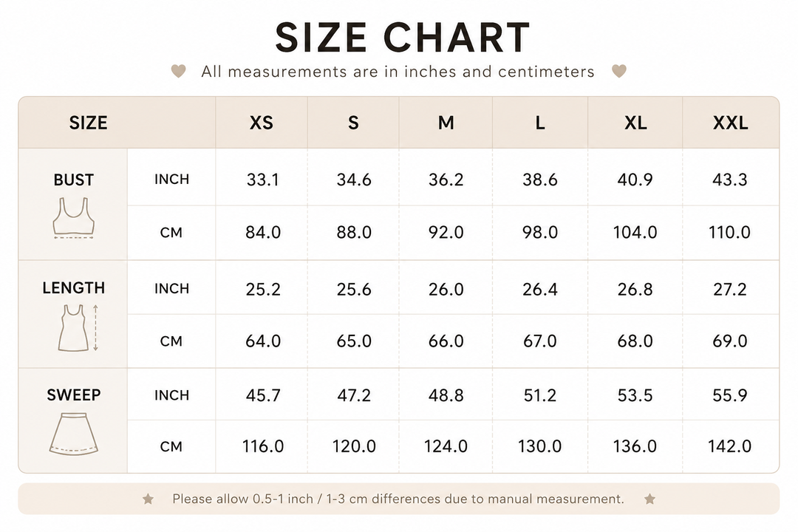Select the M size header
This screenshot has width=798, height=532.
point(446,123)
